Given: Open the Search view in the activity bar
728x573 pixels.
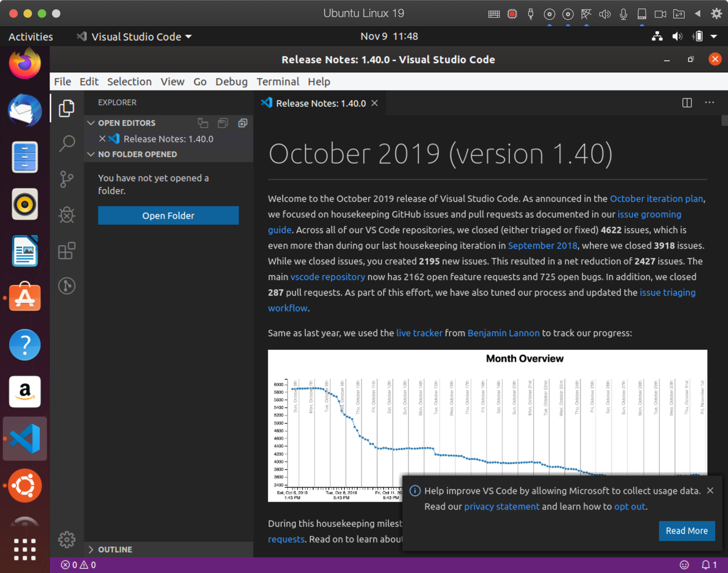Looking at the screenshot, I should point(67,143).
